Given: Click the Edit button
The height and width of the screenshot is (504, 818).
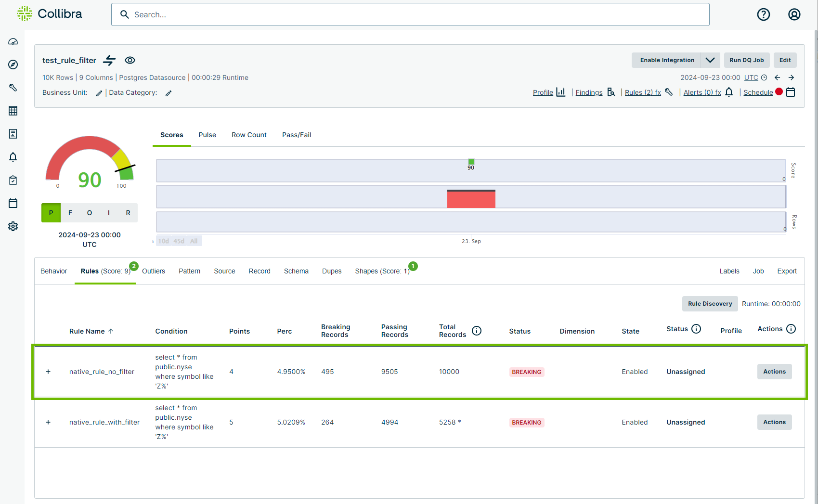Looking at the screenshot, I should (785, 60).
